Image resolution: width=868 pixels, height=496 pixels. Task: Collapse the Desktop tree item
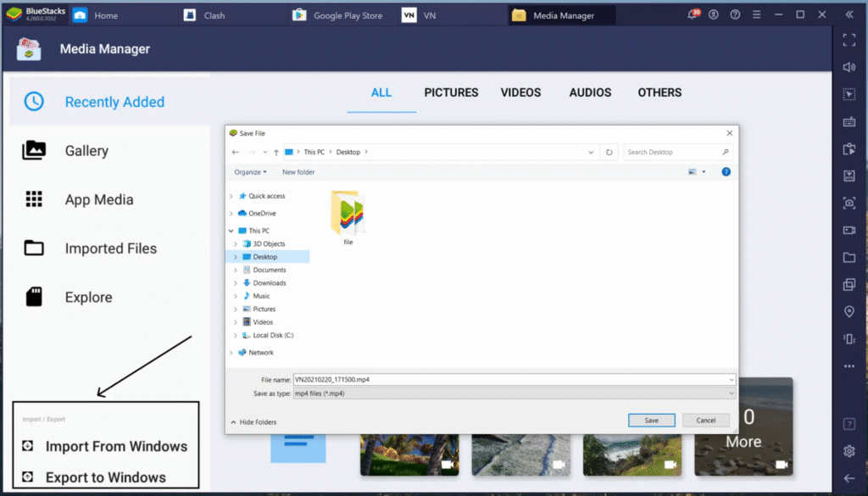point(237,256)
